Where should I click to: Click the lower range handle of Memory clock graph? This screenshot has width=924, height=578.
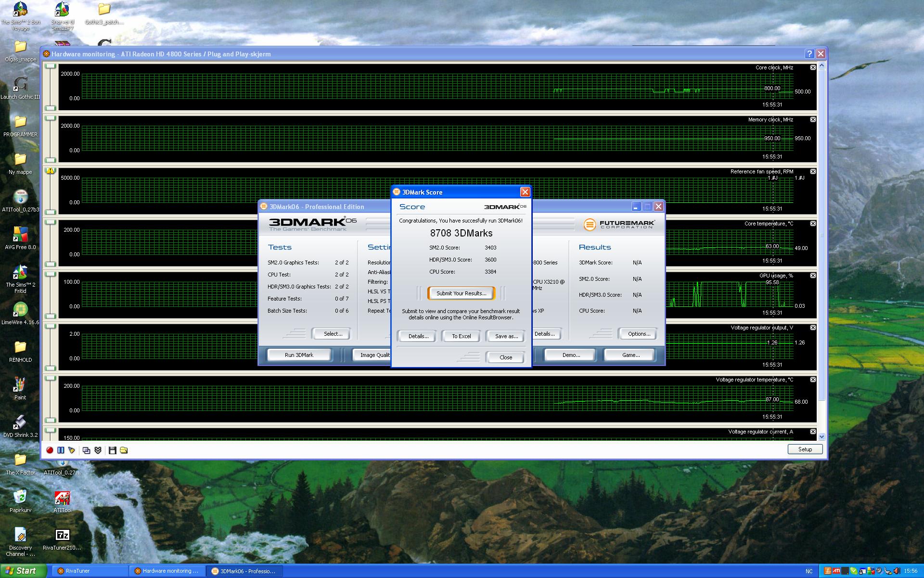click(x=51, y=160)
